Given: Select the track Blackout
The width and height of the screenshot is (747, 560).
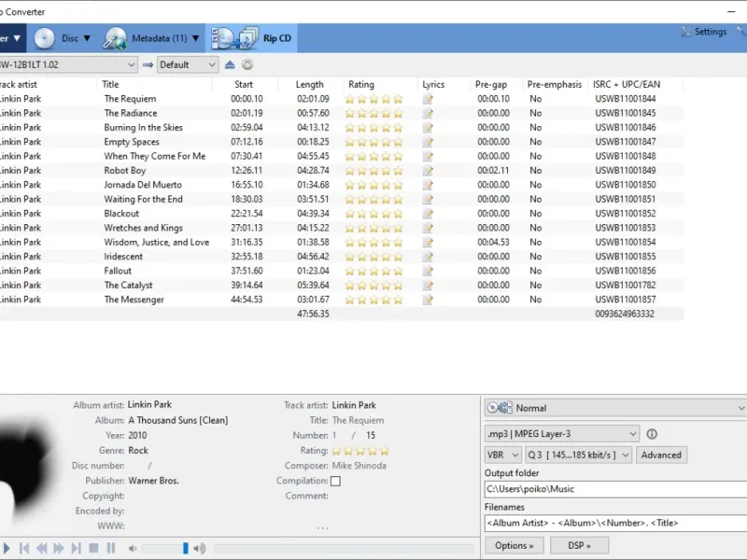Looking at the screenshot, I should click(121, 214).
